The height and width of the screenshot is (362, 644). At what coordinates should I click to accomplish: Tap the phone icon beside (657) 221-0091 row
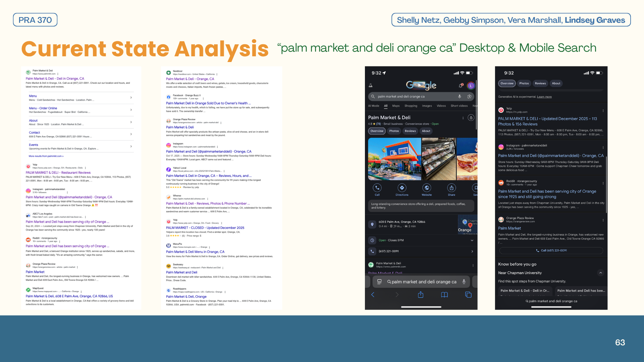(x=372, y=251)
